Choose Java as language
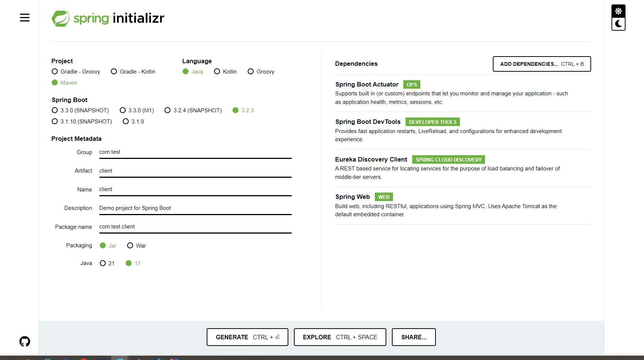 pyautogui.click(x=193, y=72)
